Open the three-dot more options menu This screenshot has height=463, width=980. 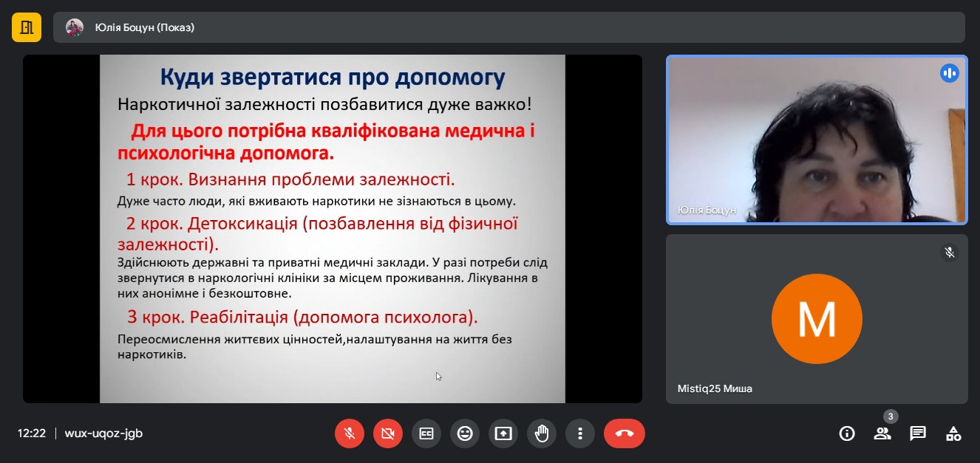(x=580, y=433)
